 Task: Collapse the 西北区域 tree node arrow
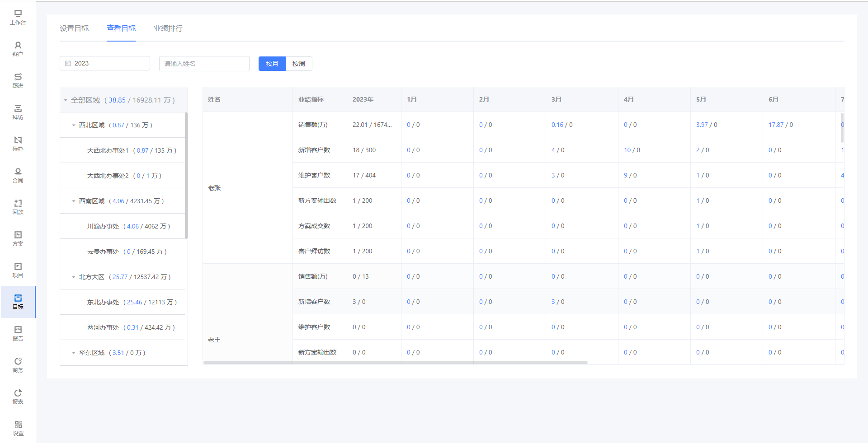(x=74, y=126)
